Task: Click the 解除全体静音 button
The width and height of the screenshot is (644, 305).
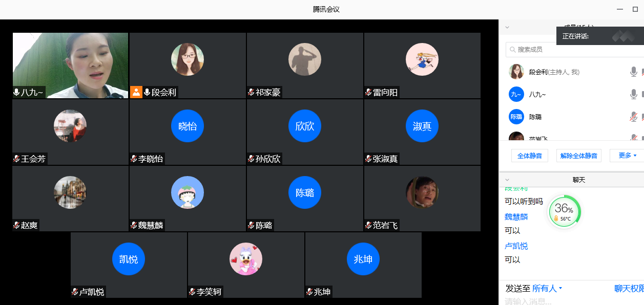Action: [x=579, y=156]
